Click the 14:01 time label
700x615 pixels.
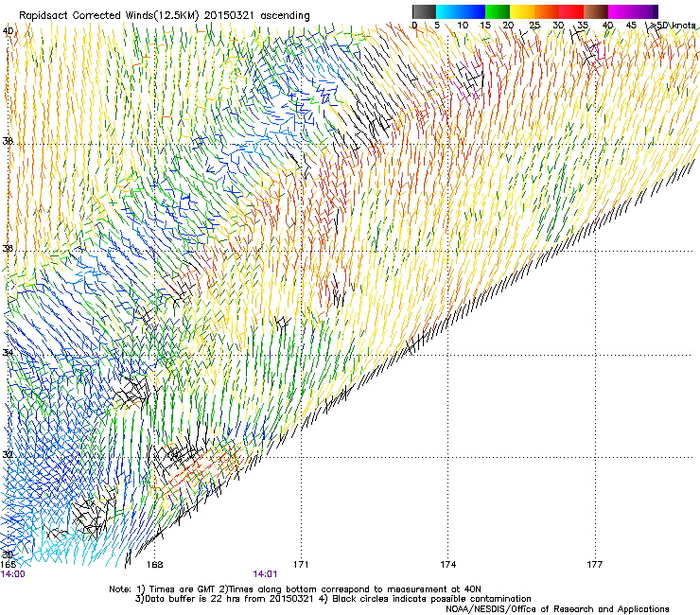265,574
